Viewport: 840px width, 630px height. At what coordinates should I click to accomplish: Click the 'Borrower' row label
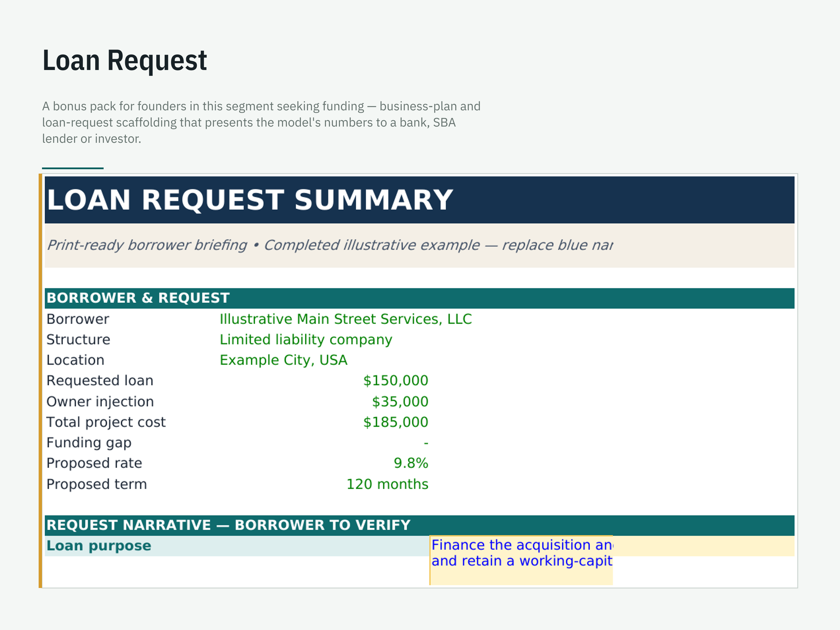tap(78, 319)
